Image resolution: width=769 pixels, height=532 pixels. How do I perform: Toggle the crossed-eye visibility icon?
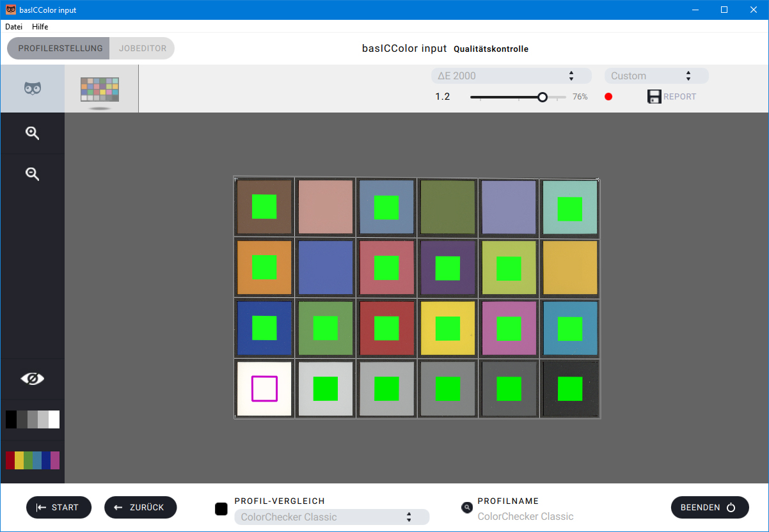tap(33, 379)
